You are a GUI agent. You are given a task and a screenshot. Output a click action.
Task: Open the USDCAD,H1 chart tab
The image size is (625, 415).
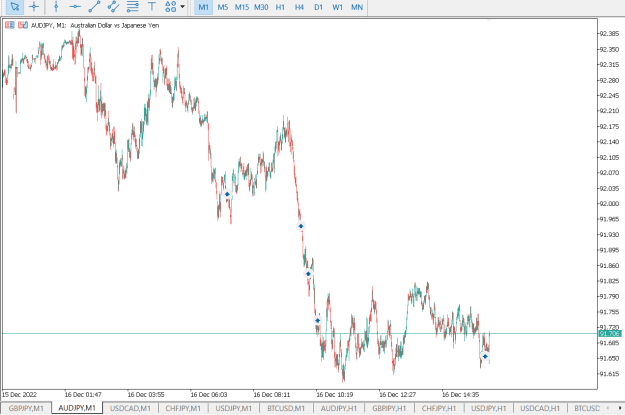click(540, 408)
